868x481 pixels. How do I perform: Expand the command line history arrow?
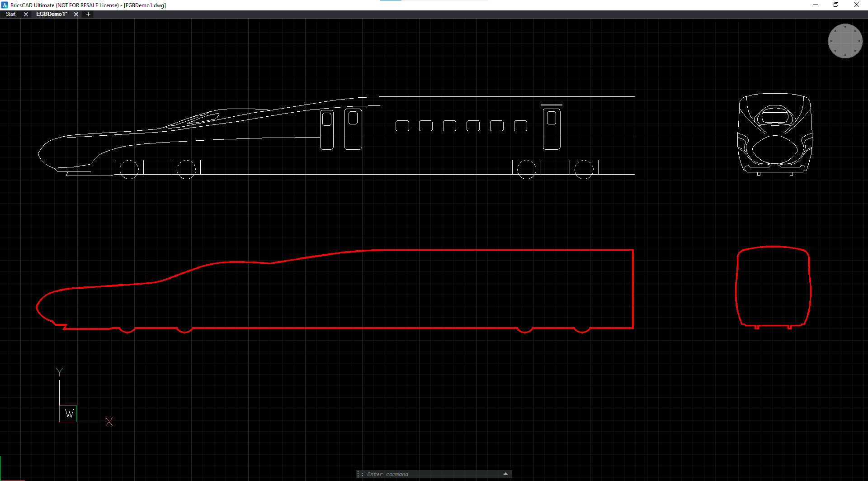tap(505, 474)
